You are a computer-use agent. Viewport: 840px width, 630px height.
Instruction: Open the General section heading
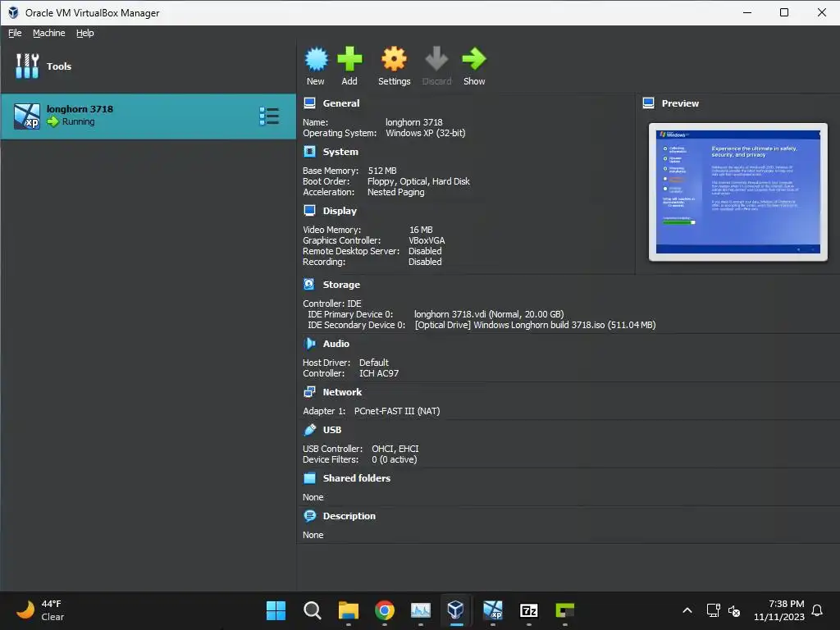[x=341, y=103]
